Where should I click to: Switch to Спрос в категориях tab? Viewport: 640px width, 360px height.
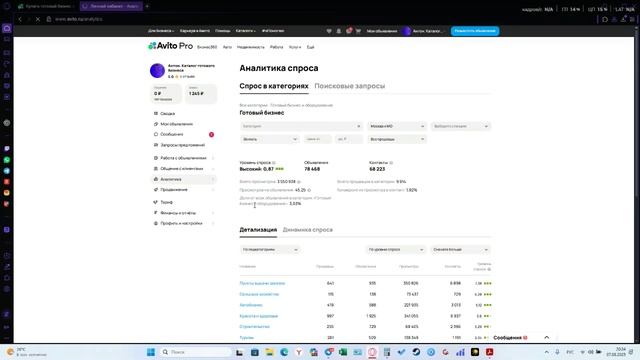click(274, 86)
